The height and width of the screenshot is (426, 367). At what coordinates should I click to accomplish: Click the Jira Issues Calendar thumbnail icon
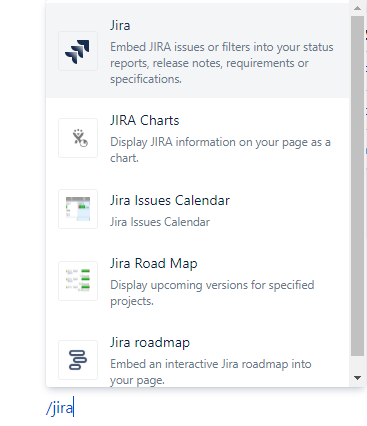(78, 209)
